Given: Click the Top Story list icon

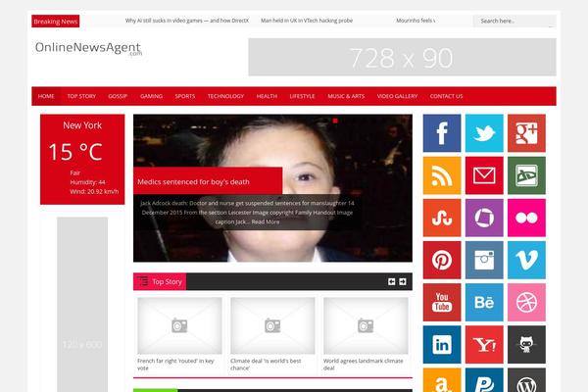Looking at the screenshot, I should [x=142, y=281].
